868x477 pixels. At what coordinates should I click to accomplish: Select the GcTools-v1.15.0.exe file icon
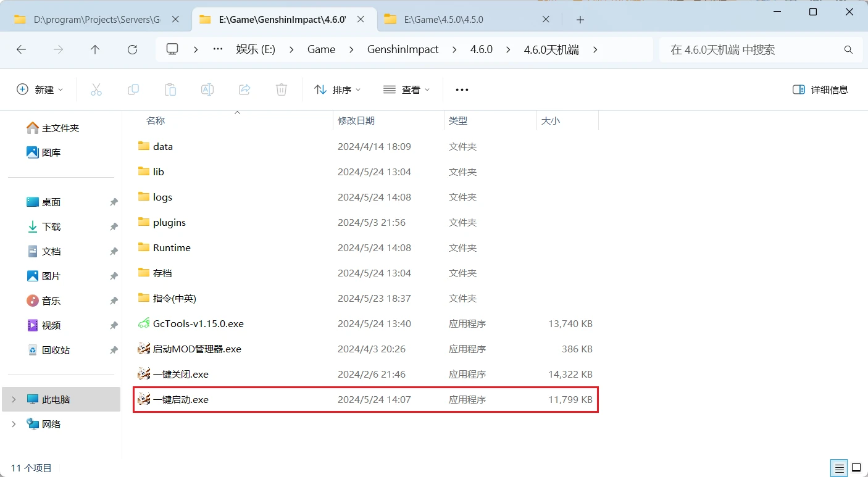[x=144, y=323]
